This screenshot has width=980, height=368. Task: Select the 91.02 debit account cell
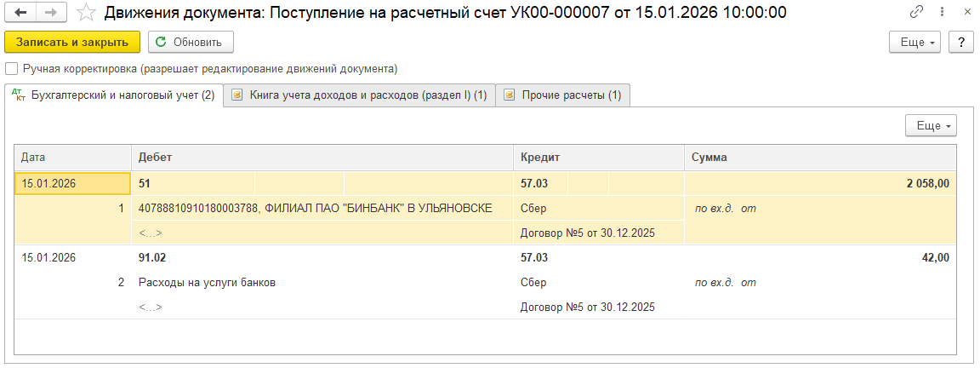pyautogui.click(x=151, y=257)
